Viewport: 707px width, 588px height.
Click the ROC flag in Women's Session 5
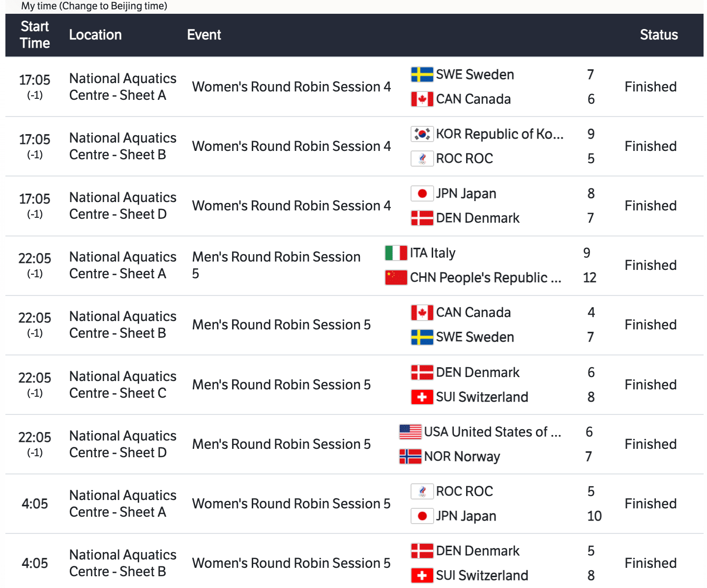pos(422,492)
